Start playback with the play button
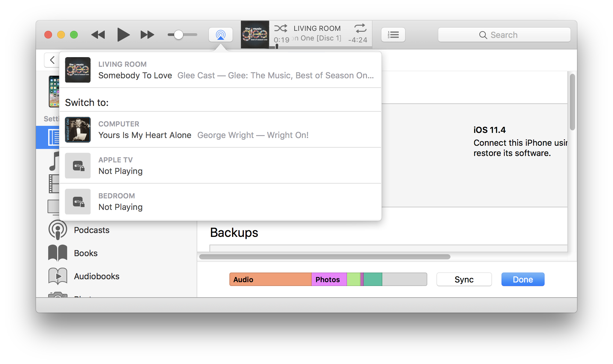This screenshot has width=613, height=364. click(123, 35)
